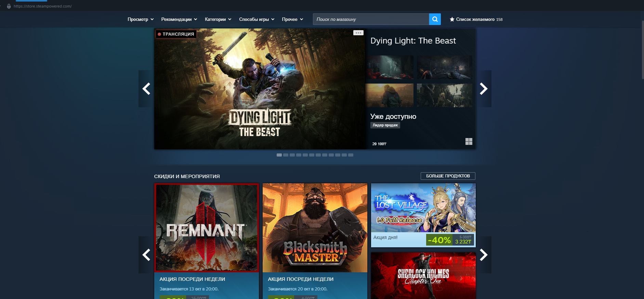
Task: Open the Способы игры dropdown
Action: pyautogui.click(x=257, y=20)
